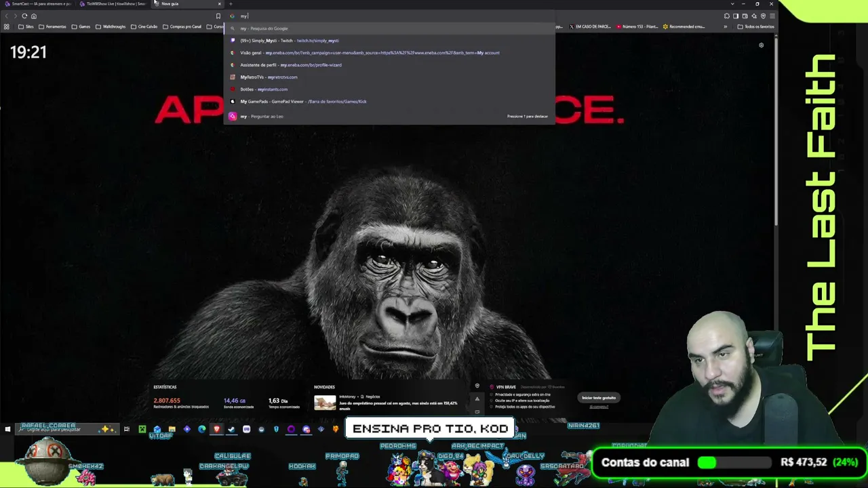Image resolution: width=868 pixels, height=488 pixels.
Task: Click the Iniciar teste gratuito VPN button
Action: (x=599, y=398)
